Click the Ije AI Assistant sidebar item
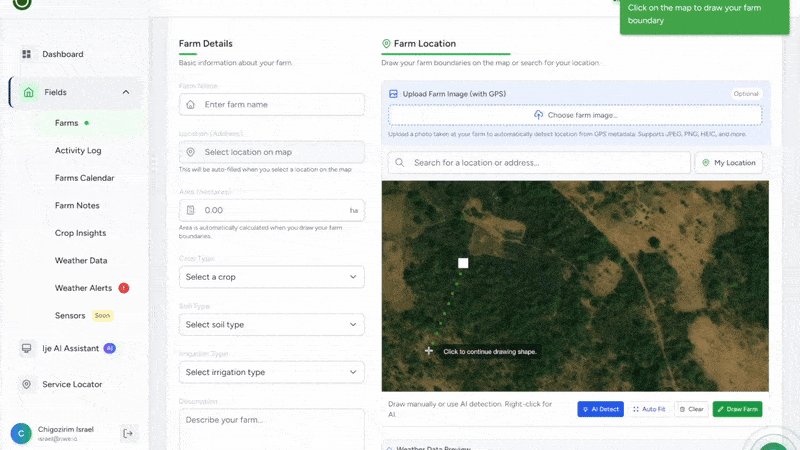 (68, 348)
